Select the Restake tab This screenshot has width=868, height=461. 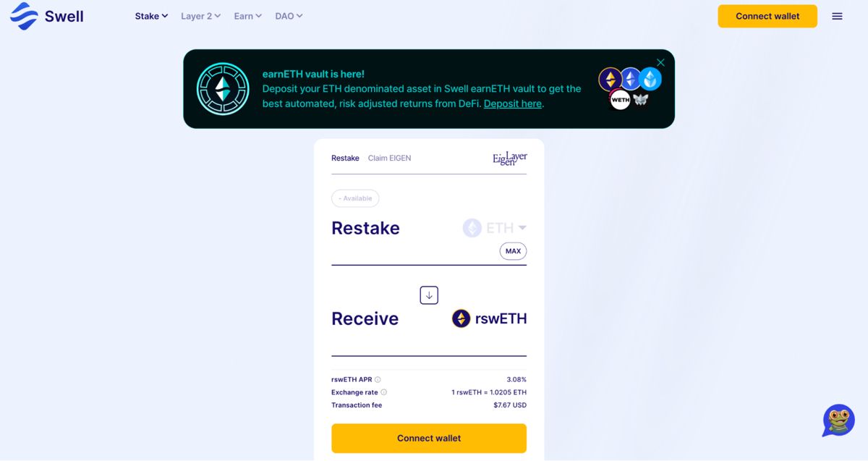345,158
